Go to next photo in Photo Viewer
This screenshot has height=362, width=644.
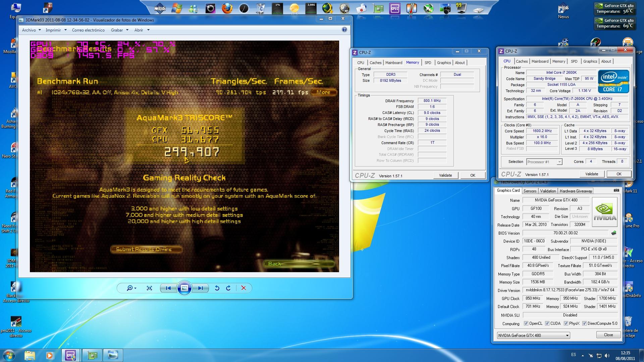point(200,288)
